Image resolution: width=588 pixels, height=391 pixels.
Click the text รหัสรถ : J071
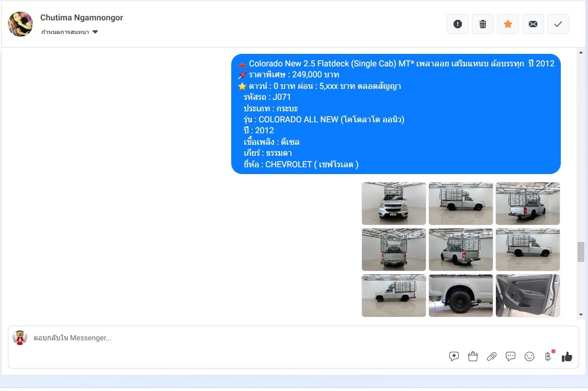[x=267, y=97]
